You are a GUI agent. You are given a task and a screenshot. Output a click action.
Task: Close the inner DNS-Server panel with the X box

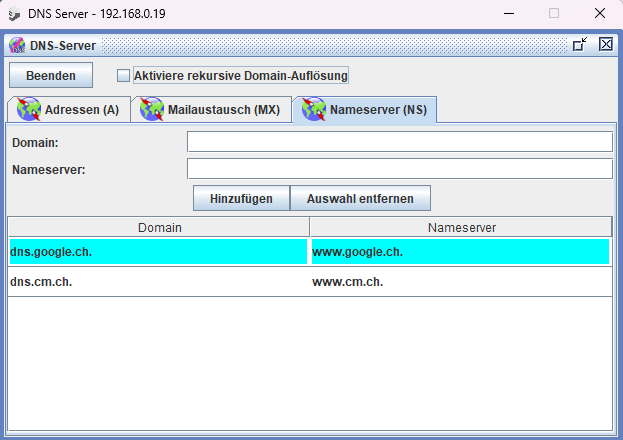click(606, 44)
